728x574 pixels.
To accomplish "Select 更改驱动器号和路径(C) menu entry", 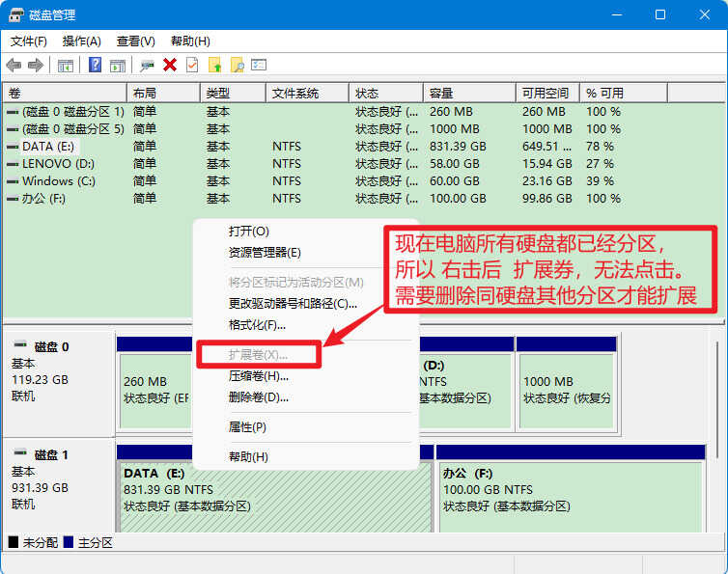I will click(x=293, y=304).
